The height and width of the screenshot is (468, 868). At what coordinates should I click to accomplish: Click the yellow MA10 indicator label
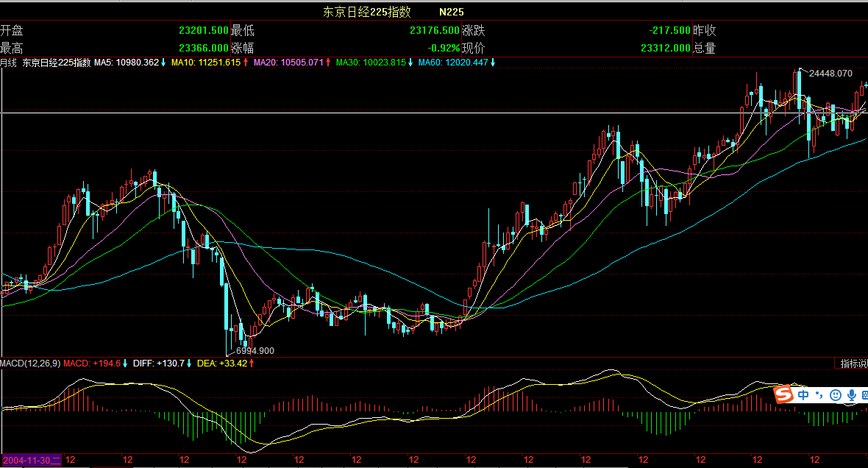(x=205, y=63)
